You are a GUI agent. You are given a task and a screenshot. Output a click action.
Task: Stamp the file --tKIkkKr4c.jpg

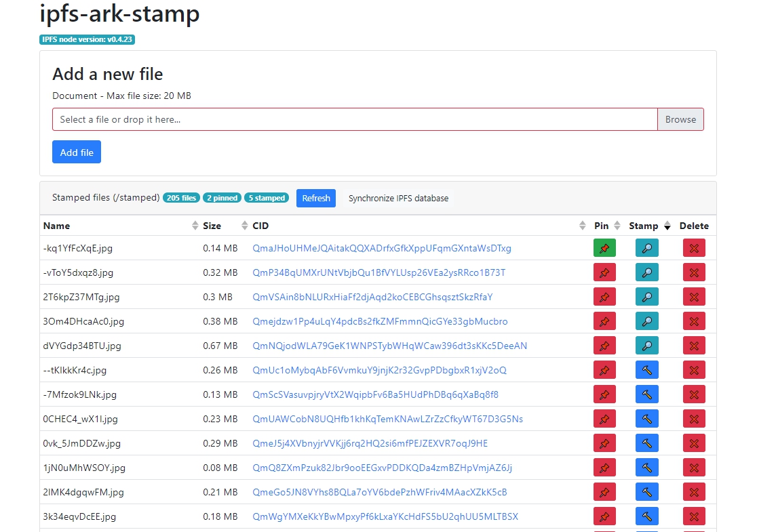pos(647,370)
